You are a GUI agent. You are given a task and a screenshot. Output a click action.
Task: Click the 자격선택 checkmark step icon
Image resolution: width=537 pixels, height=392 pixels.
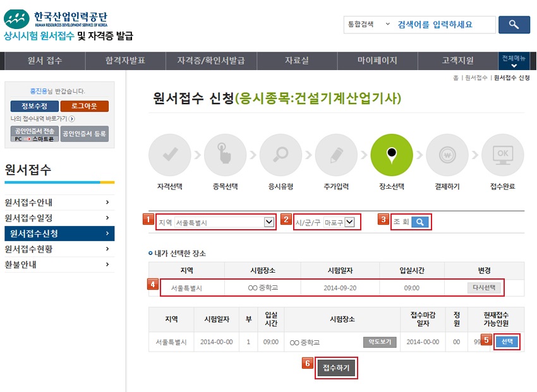[x=169, y=155]
